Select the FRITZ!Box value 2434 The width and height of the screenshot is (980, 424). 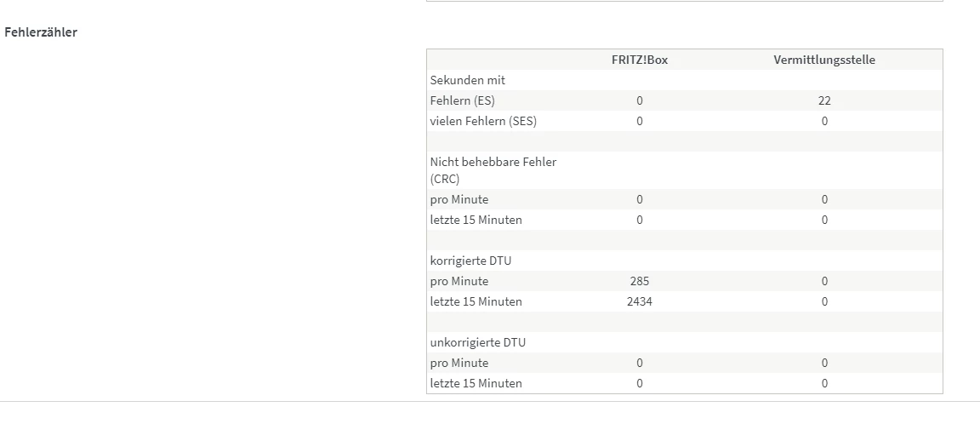640,301
